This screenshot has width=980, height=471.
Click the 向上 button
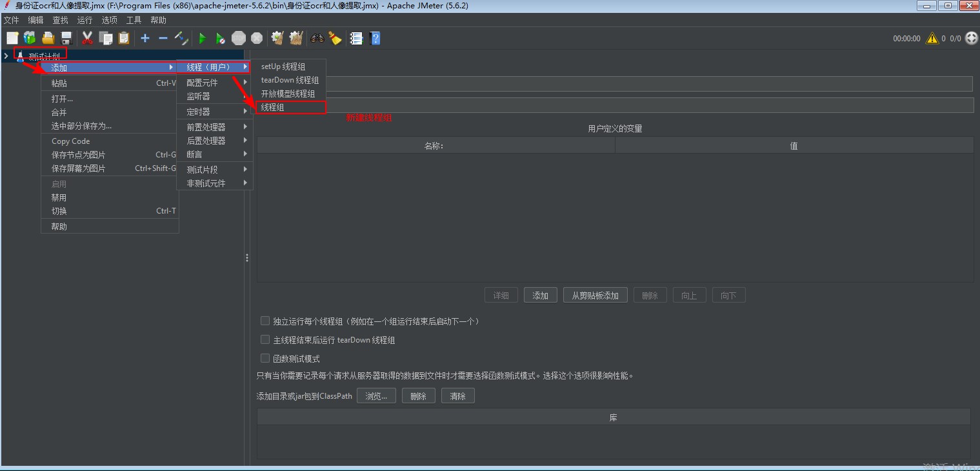point(690,296)
